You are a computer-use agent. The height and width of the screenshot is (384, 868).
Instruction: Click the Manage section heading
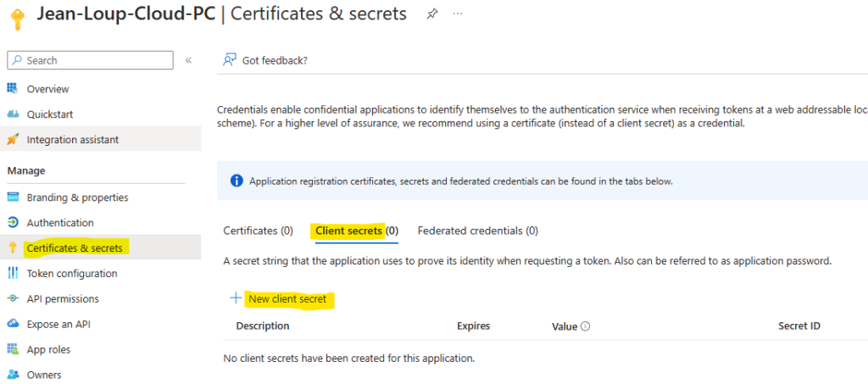pos(26,171)
